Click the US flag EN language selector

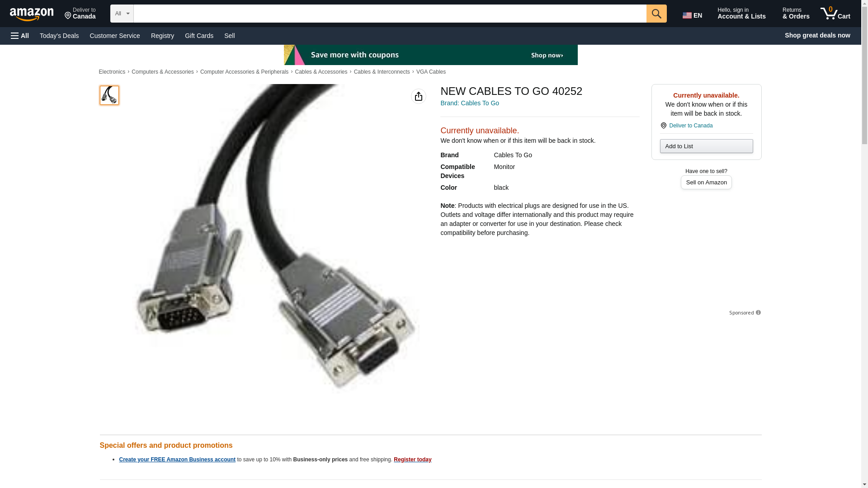tap(692, 15)
